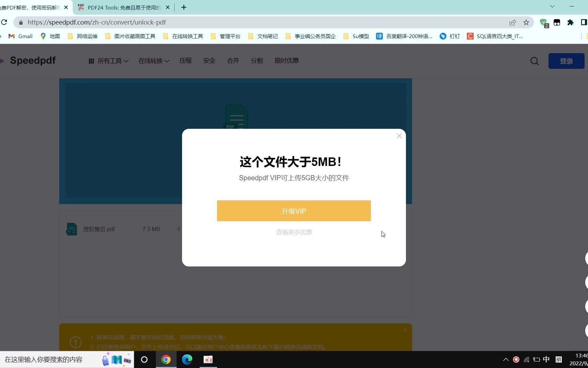Reload the current page

pyautogui.click(x=4, y=22)
